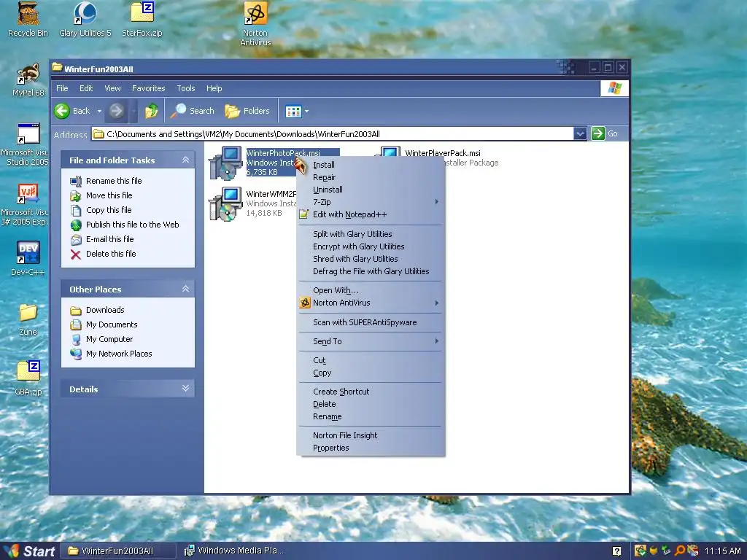747x560 pixels.
Task: Open the File menu
Action: pyautogui.click(x=62, y=88)
